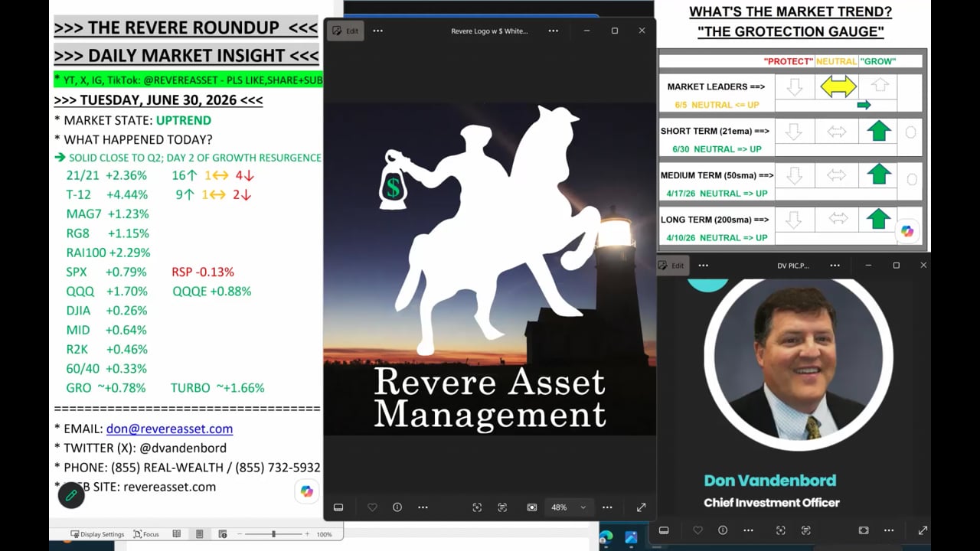
Task: Click the zoom in plus in Word
Action: point(307,534)
